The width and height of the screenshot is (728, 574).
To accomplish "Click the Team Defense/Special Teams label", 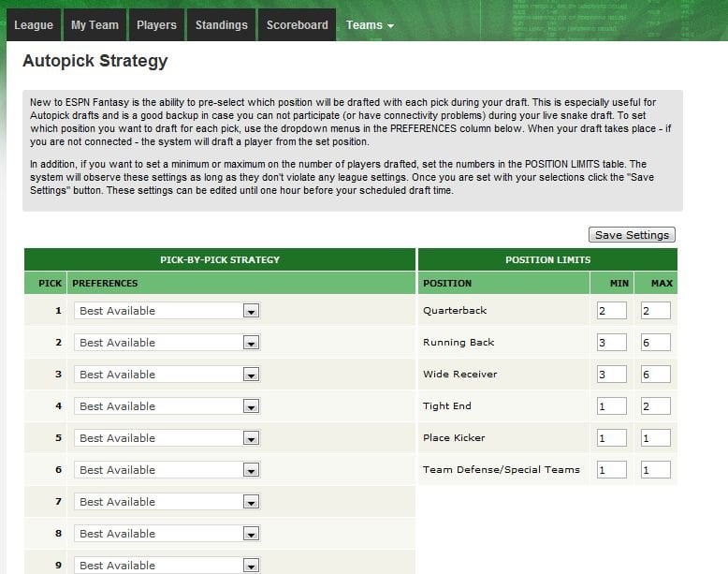I will (501, 469).
